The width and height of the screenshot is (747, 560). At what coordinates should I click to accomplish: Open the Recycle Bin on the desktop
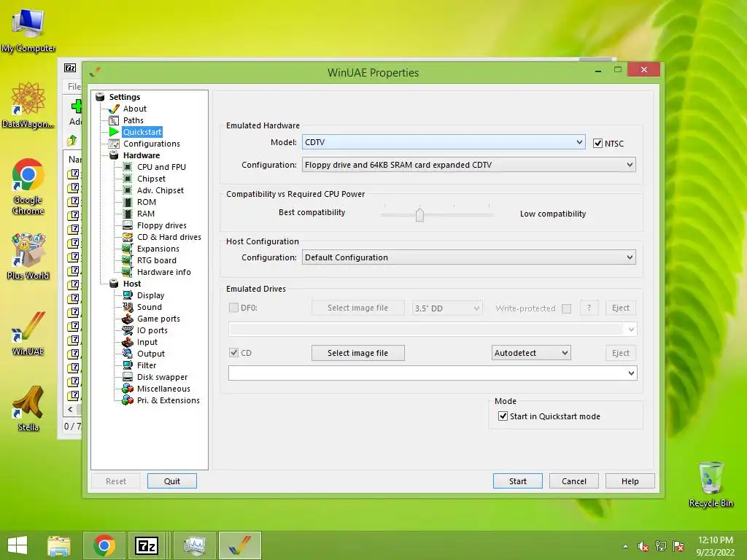coord(711,484)
